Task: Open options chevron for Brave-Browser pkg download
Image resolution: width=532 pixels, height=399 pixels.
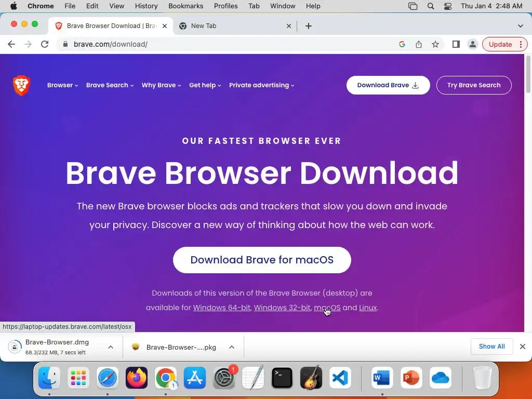Action: point(232,347)
